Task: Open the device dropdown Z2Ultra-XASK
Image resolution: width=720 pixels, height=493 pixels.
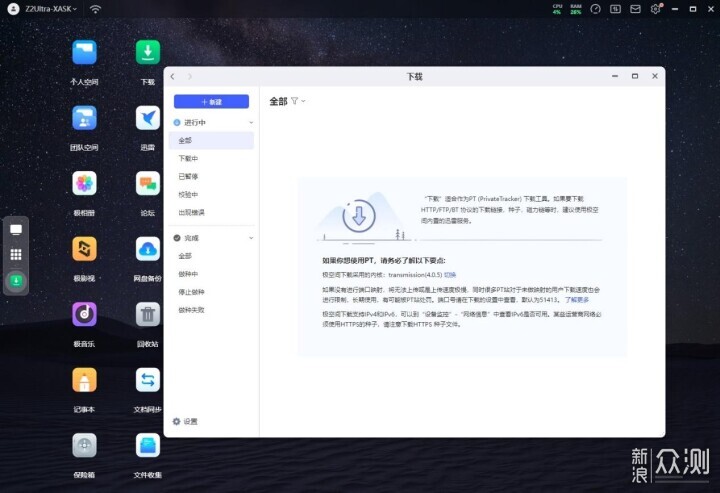Action: (x=51, y=9)
